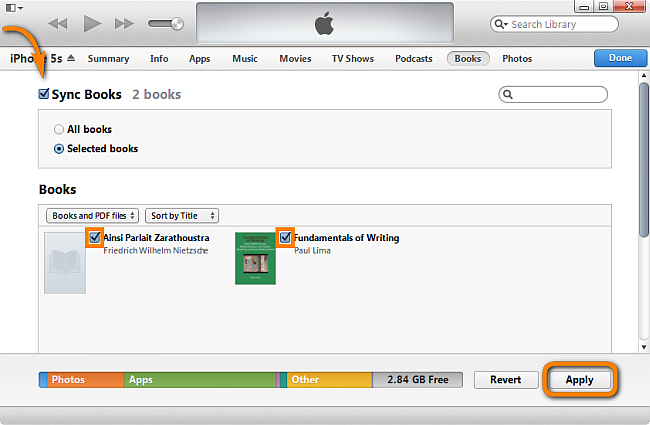
Task: Switch to the TV Shows tab
Action: click(x=353, y=58)
